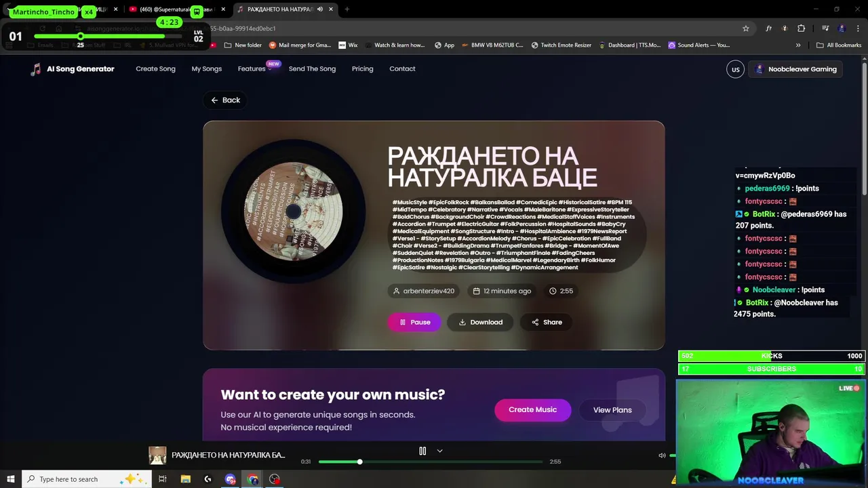Open Chrome from the taskbar
Image resolution: width=868 pixels, height=488 pixels.
pos(252,479)
